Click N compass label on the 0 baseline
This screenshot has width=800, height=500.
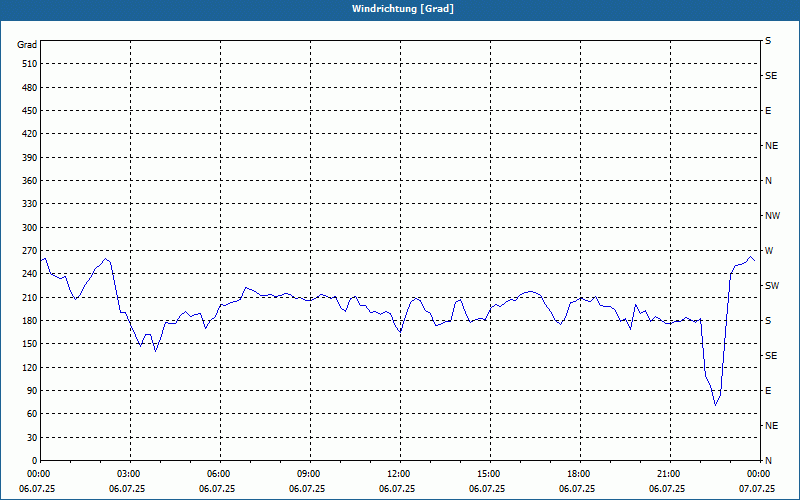pyautogui.click(x=768, y=461)
